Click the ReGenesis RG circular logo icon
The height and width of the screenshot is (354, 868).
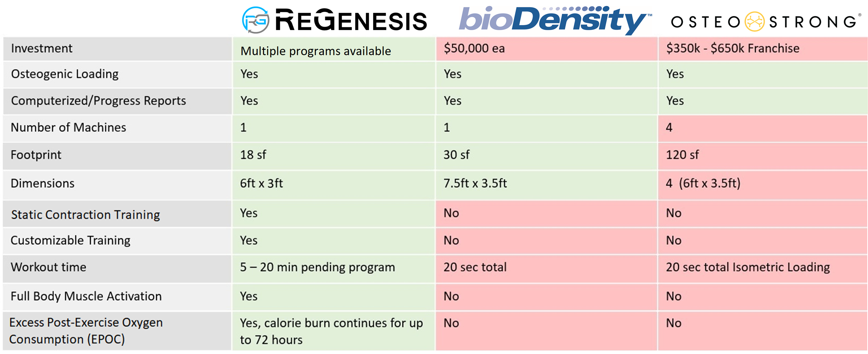point(256,20)
